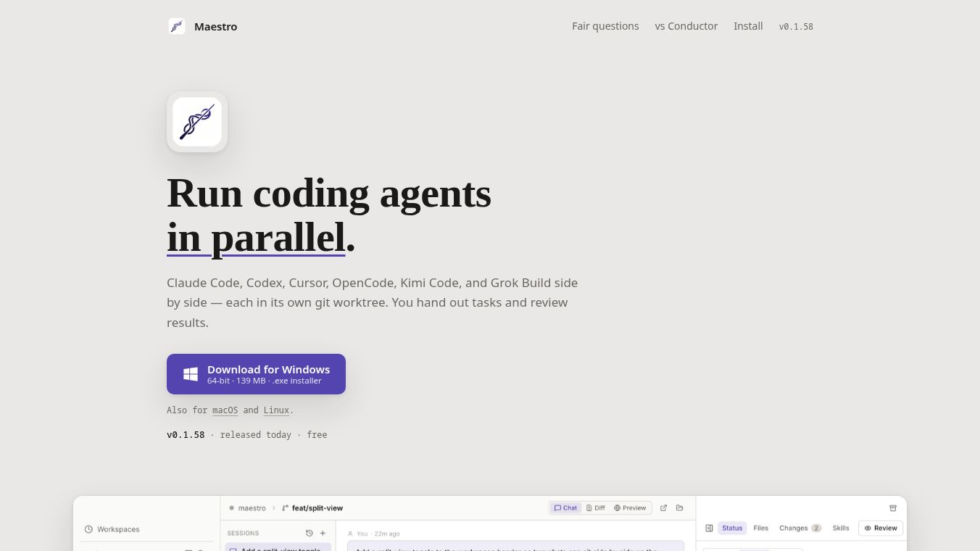Click the archive icon in the right panel
The width and height of the screenshot is (980, 551).
coord(893,508)
